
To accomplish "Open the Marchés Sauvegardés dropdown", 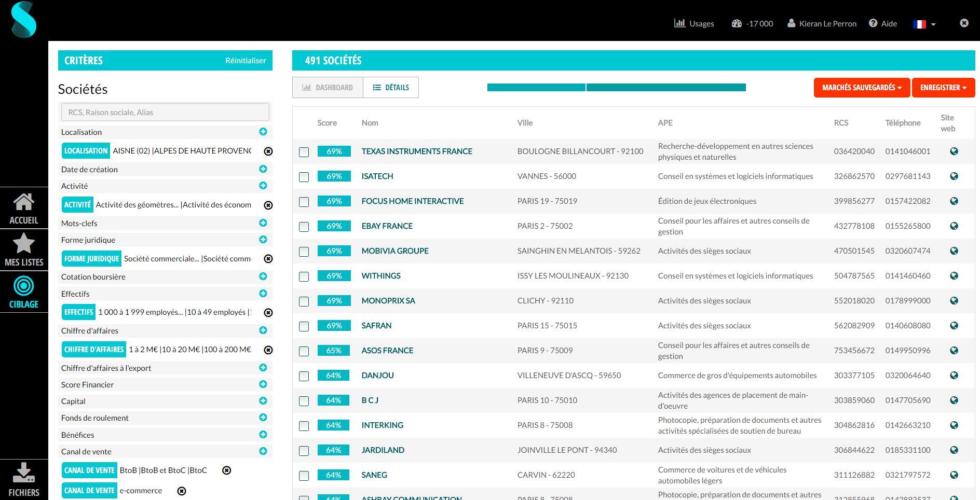I will (861, 87).
